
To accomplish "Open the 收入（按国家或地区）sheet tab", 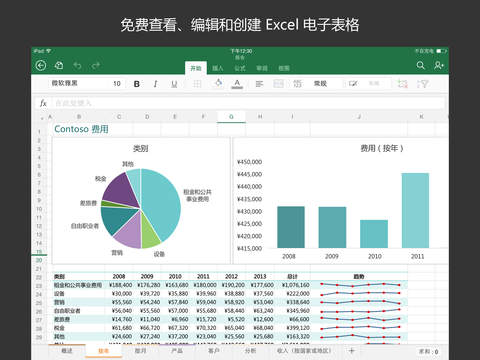I will point(304,351).
